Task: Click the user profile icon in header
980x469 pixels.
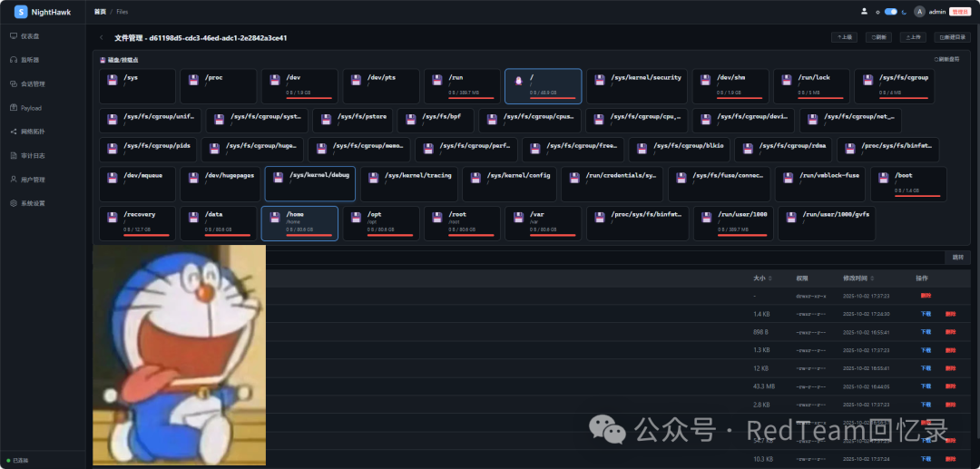Action: click(865, 11)
